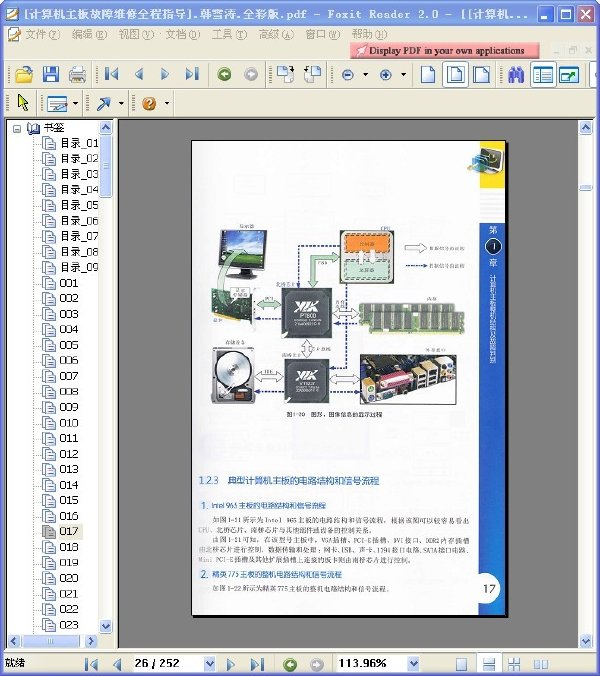Go to next page using toolbar arrow
Viewport: 600px width, 676px height.
tap(165, 75)
